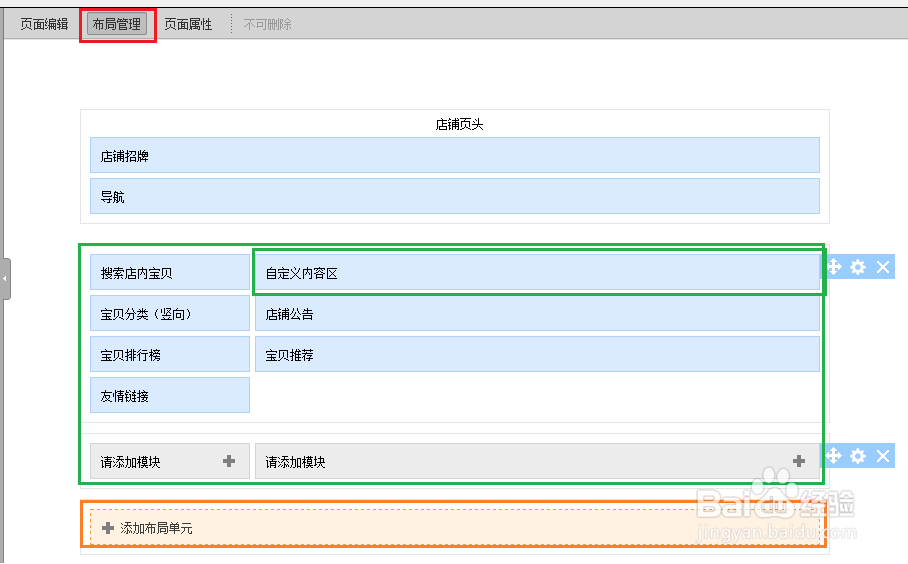Select the 店铺招牌 module
This screenshot has height=564, width=908.
pos(454,156)
